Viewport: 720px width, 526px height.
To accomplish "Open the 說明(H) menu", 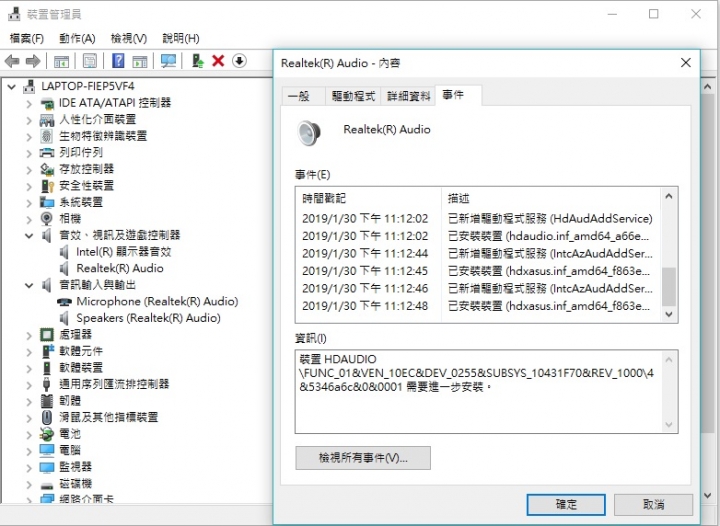I will [180, 38].
